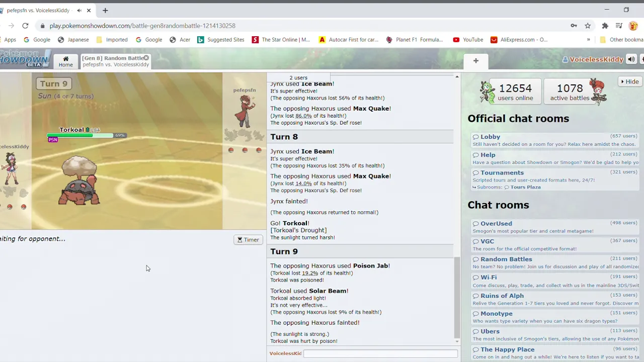Join the Help chat room
This screenshot has height=362, width=644.
coord(555,158)
